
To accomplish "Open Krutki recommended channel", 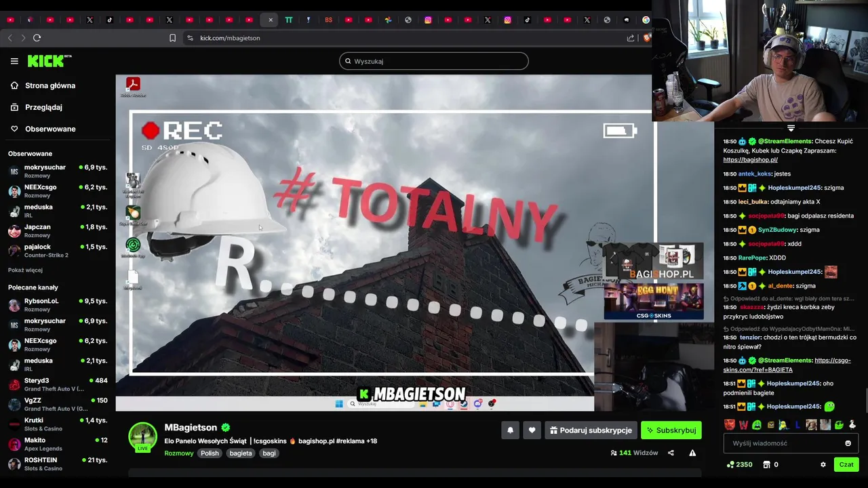I will pos(58,424).
